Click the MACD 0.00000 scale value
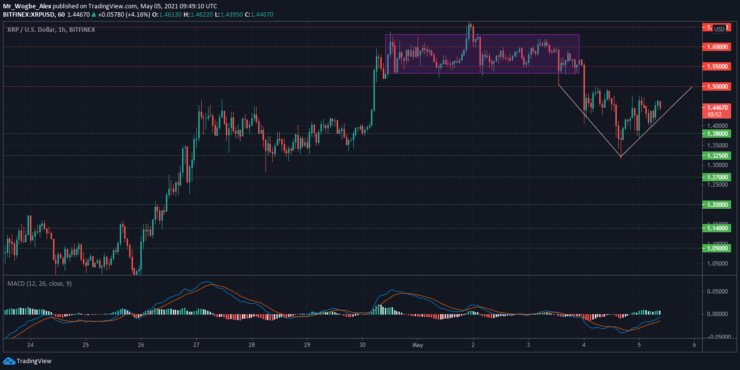Viewport: 740px width, 370px height. pyautogui.click(x=716, y=314)
